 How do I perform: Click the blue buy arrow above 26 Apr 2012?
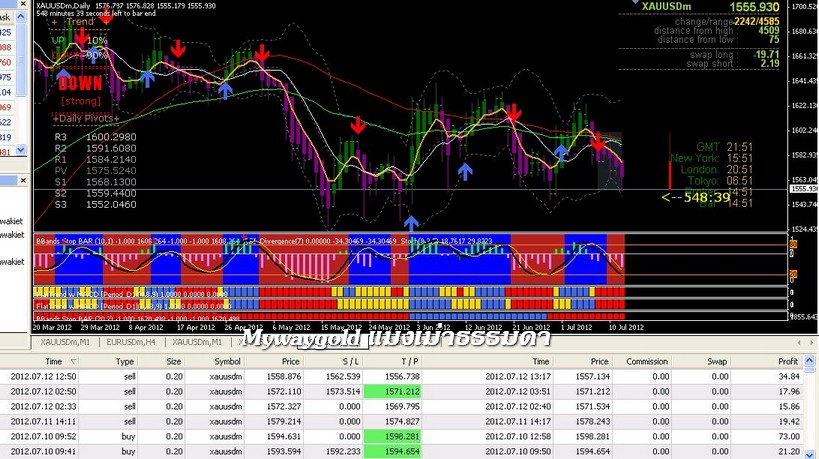225,92
